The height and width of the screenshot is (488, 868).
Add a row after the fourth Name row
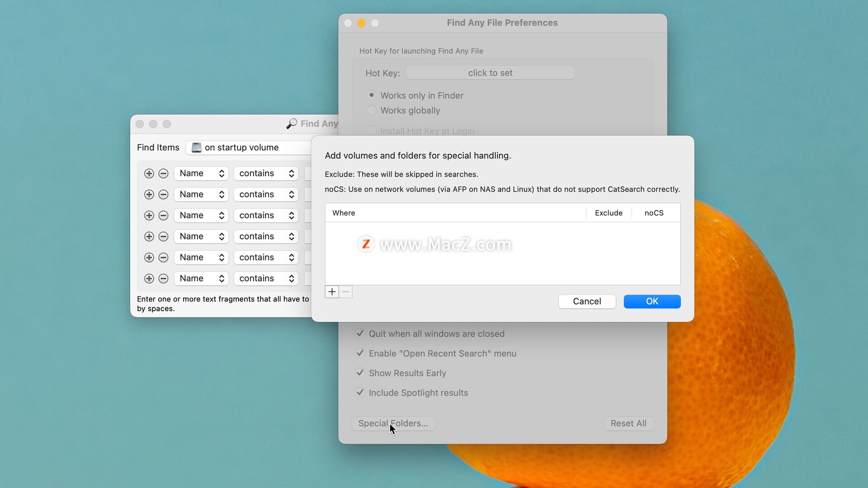pos(149,236)
